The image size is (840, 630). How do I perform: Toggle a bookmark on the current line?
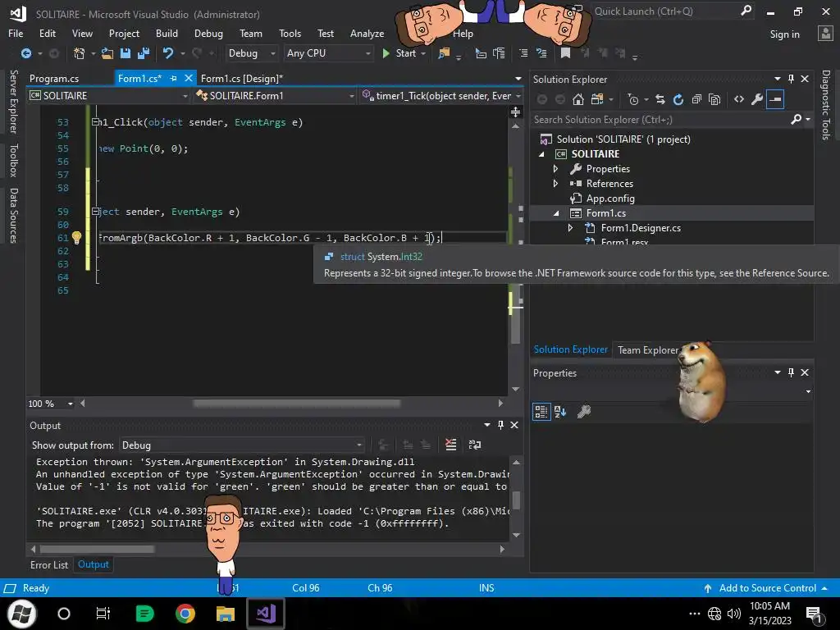coord(565,53)
